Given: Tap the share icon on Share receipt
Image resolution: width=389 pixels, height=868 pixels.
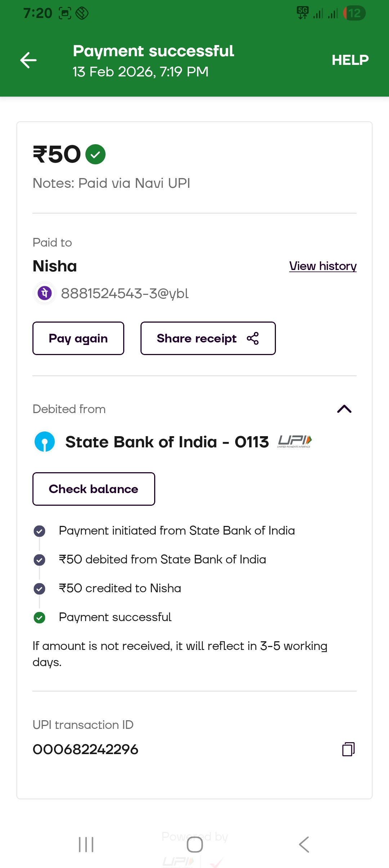Looking at the screenshot, I should tap(253, 338).
